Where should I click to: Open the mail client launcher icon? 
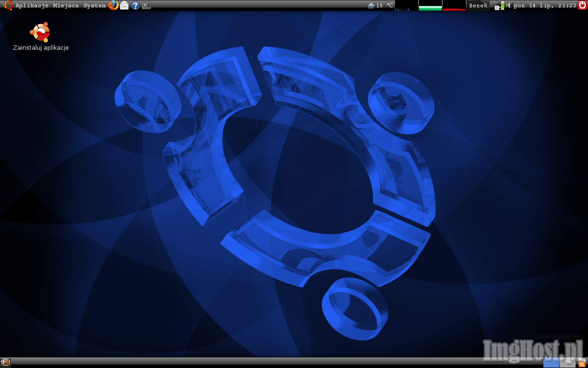point(124,6)
